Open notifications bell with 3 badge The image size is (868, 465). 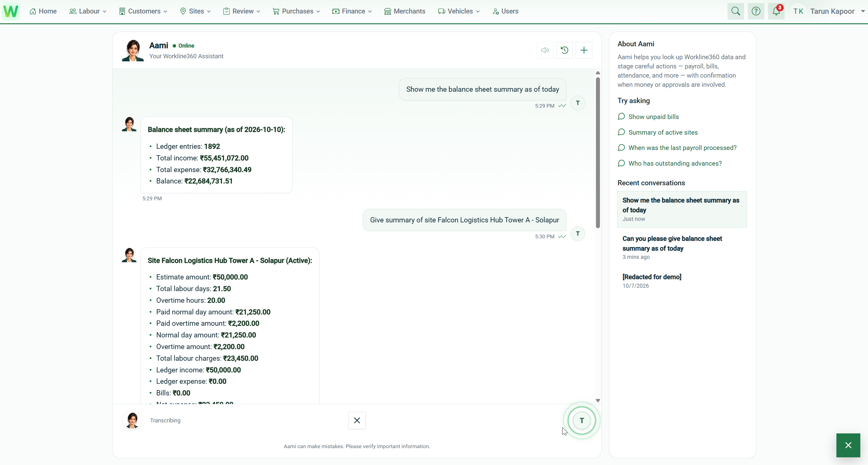pos(776,11)
